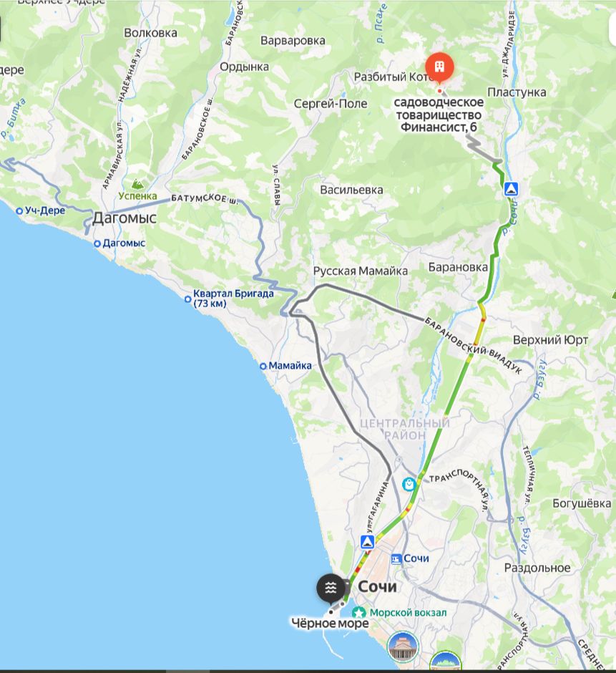Click the teal shopping bag marker
Viewport: 616px width, 673px height.
coord(409,484)
